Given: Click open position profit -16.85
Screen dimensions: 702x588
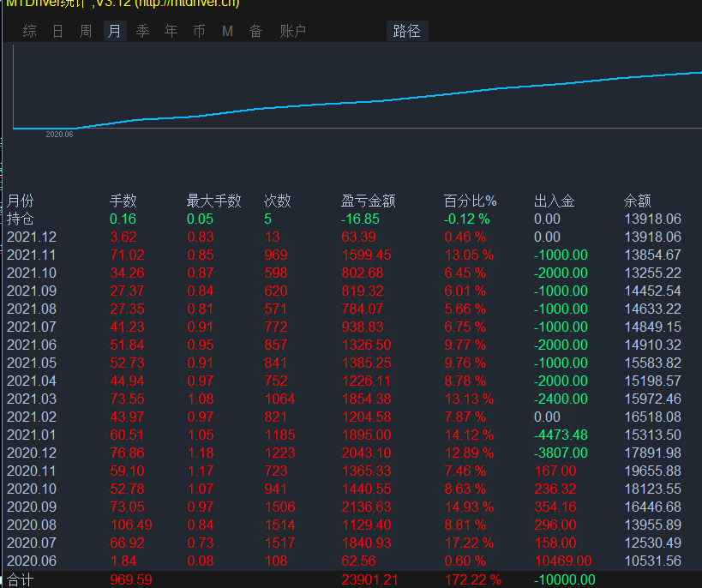Looking at the screenshot, I should pyautogui.click(x=360, y=219).
